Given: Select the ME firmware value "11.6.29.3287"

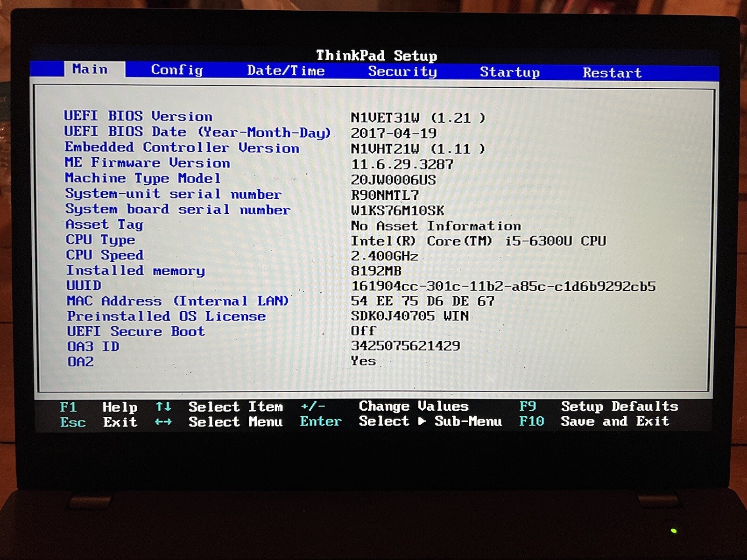Looking at the screenshot, I should (402, 164).
